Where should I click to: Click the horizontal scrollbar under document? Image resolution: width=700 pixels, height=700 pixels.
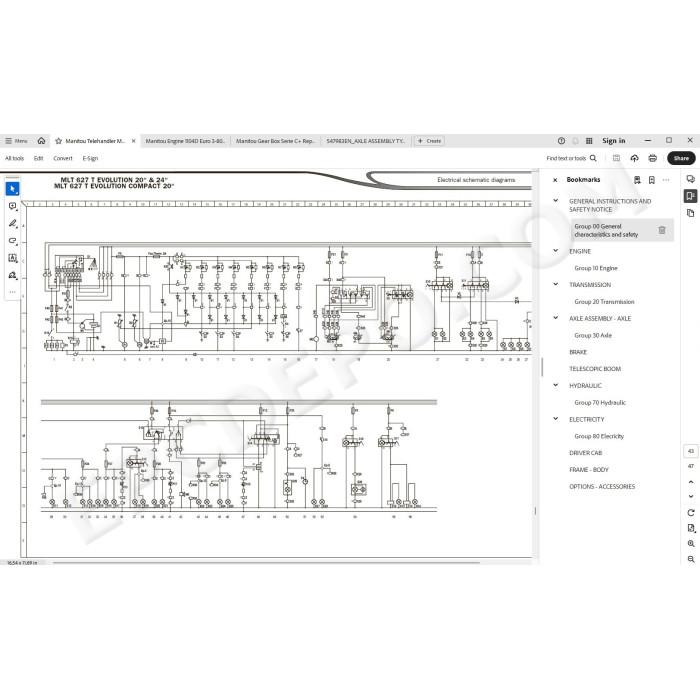[x=266, y=563]
